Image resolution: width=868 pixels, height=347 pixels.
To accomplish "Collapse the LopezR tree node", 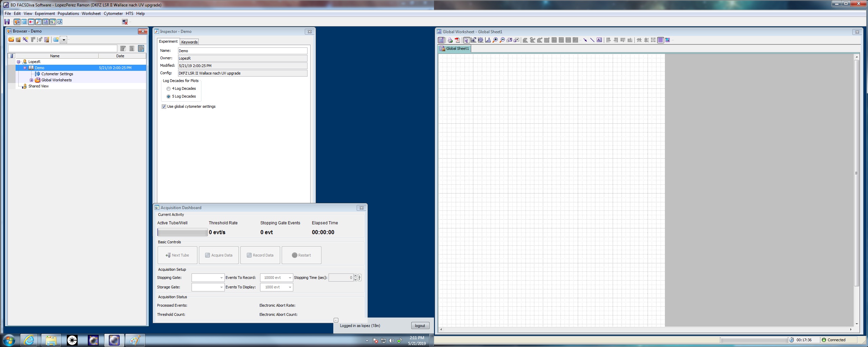I will pos(19,62).
